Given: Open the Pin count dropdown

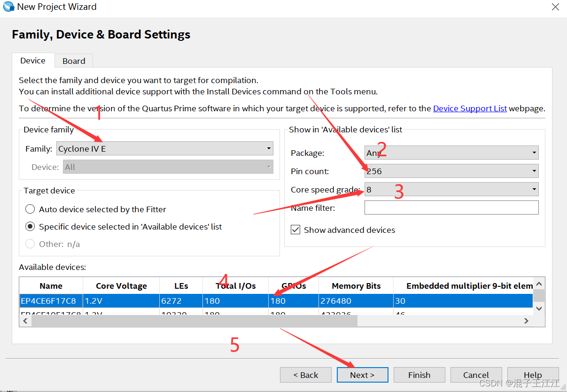Looking at the screenshot, I should (451, 171).
